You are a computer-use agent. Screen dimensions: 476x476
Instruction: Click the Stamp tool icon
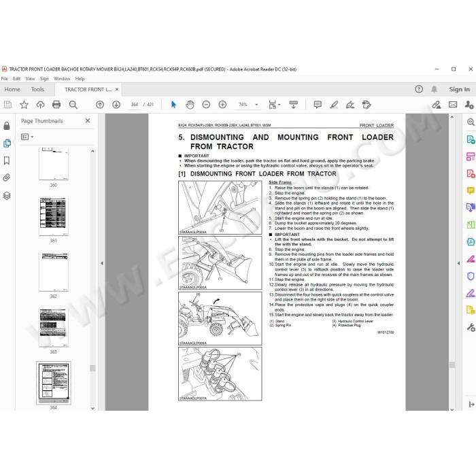click(367, 105)
